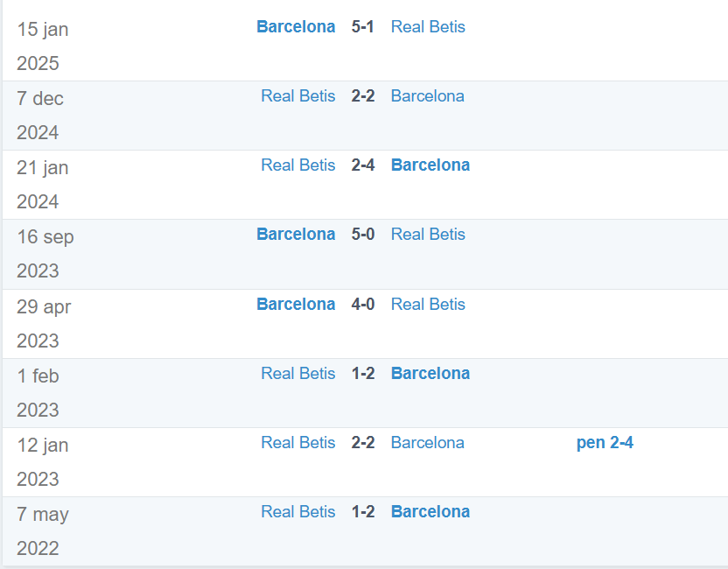Open the 1-2 score from 7 may 2022
The width and height of the screenshot is (728, 569).
pyautogui.click(x=362, y=512)
